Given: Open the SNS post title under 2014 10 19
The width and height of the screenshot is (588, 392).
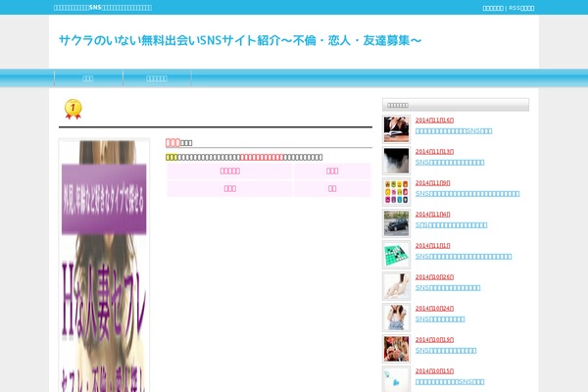Looking at the screenshot, I should click(446, 351).
